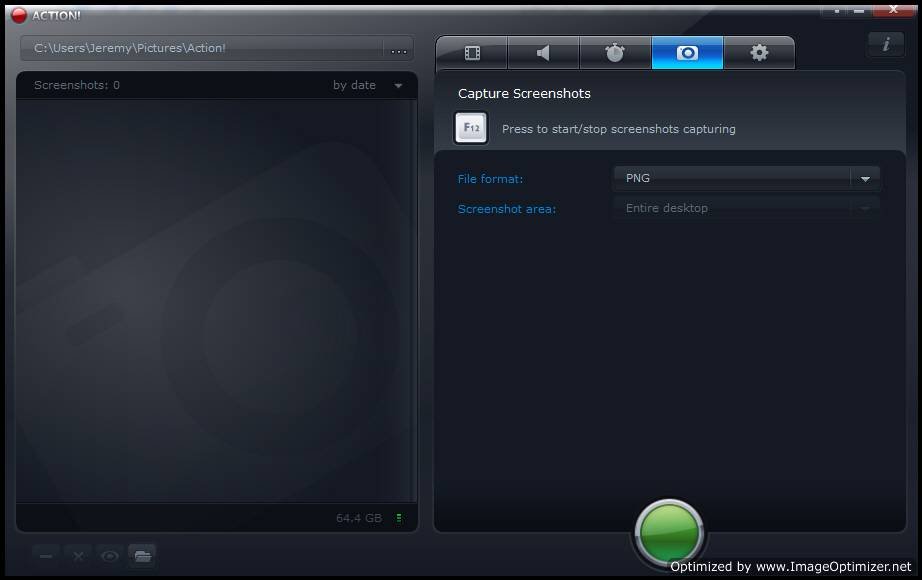
Task: Click the output folder path field
Action: pos(202,49)
